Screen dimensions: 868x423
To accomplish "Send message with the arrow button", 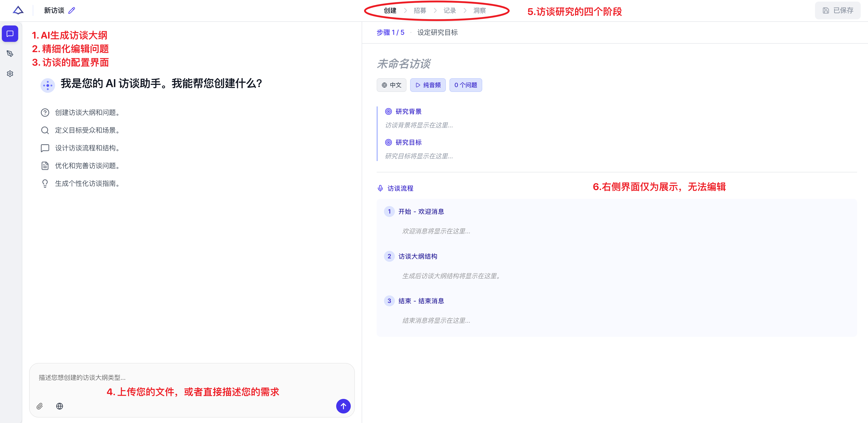I will click(343, 406).
